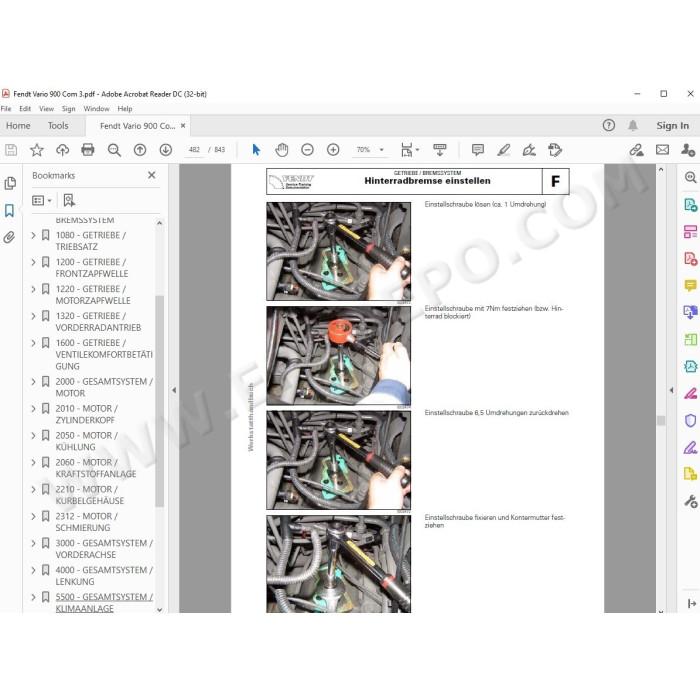Open the Help menu
This screenshot has width=700, height=700.
[x=125, y=108]
